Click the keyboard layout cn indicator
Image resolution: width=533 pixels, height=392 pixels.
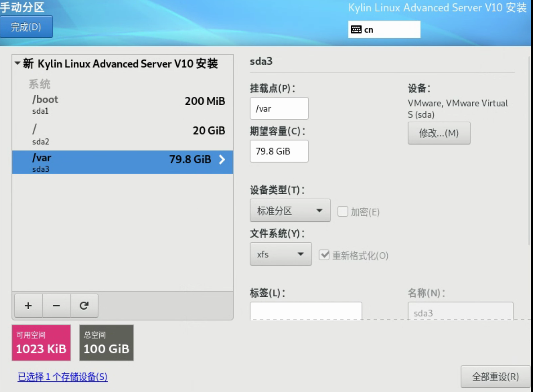[x=384, y=29]
